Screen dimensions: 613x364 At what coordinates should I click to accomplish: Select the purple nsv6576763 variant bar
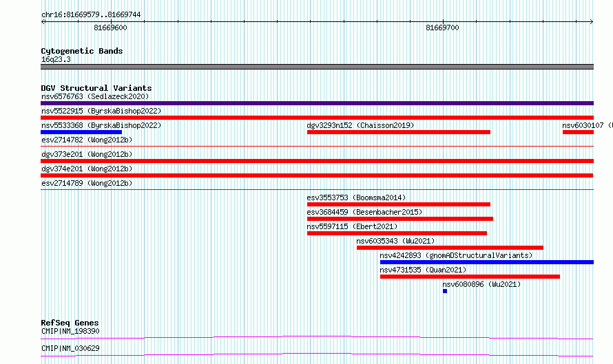tap(317, 103)
